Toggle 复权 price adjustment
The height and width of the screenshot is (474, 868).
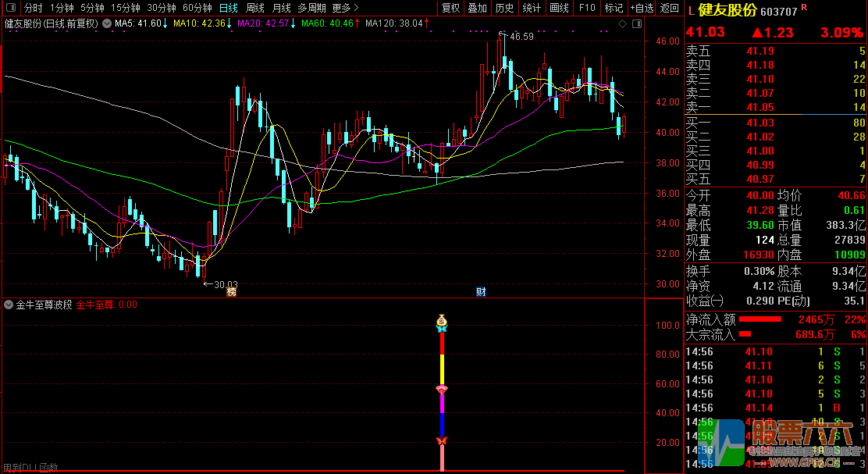450,8
